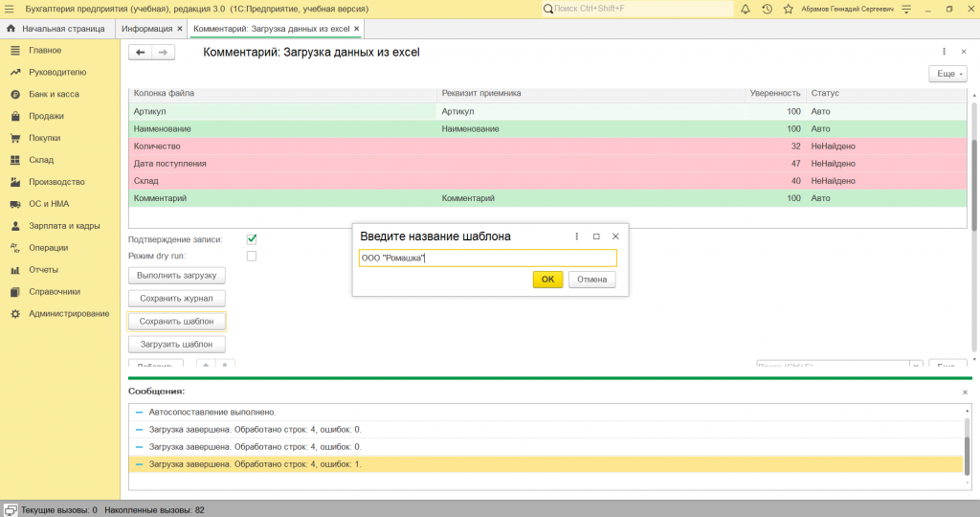Open the main hamburger menu
The height and width of the screenshot is (517, 980).
click(x=9, y=9)
